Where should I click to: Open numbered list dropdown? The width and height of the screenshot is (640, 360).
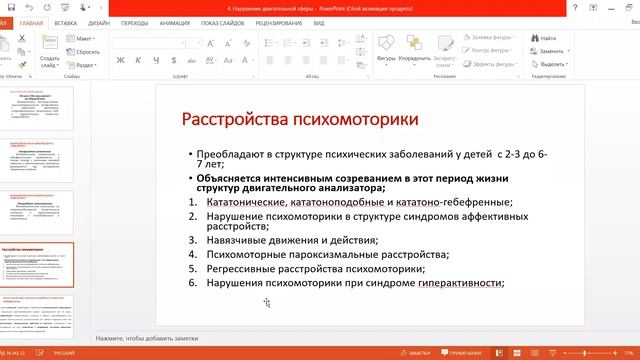(x=289, y=43)
